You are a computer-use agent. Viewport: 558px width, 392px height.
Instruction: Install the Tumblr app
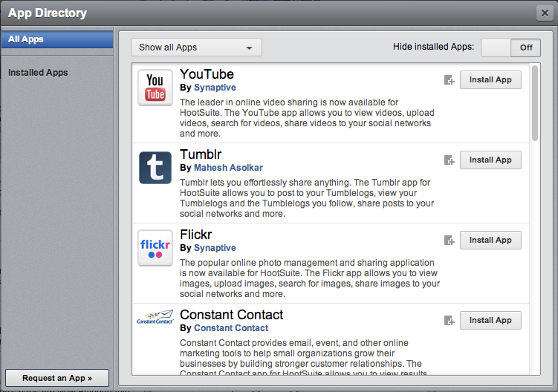[490, 160]
